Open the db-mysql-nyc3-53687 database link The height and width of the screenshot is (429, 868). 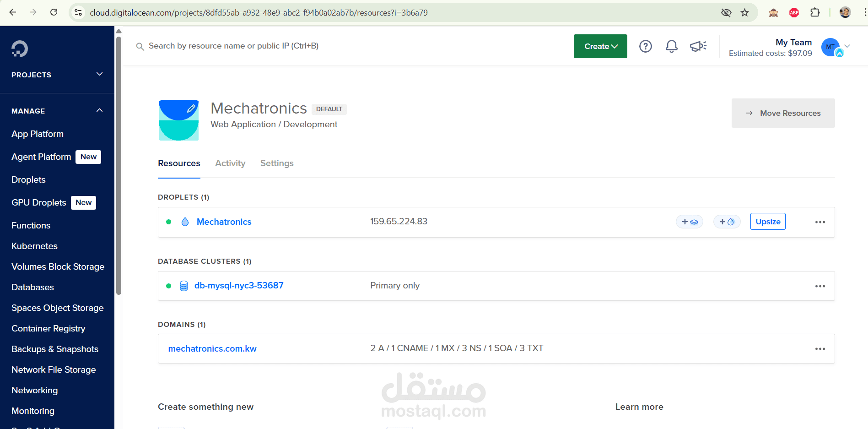(239, 286)
